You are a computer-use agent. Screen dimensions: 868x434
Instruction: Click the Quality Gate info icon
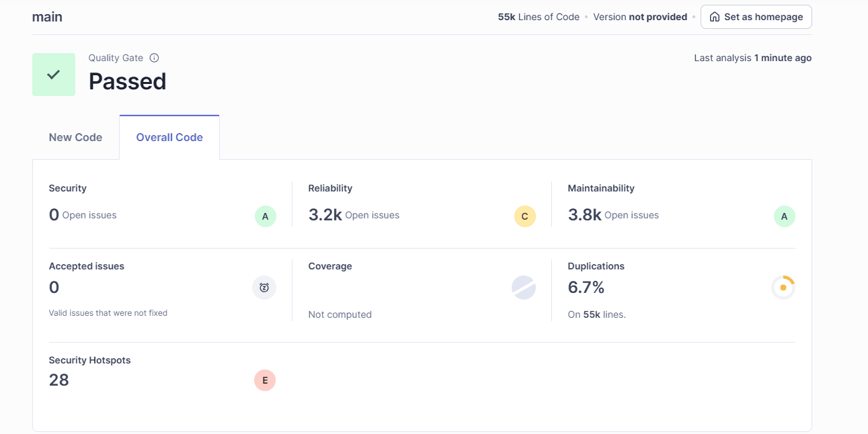[154, 58]
